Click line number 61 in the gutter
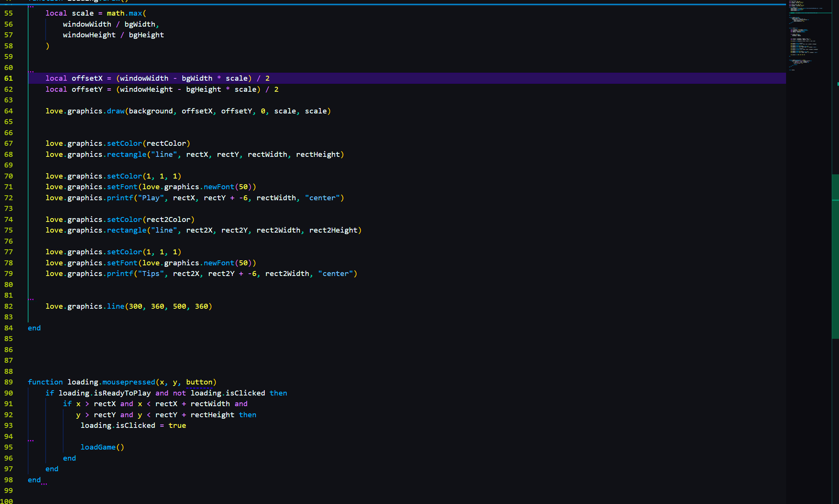Viewport: 839px width, 504px height. [8, 78]
